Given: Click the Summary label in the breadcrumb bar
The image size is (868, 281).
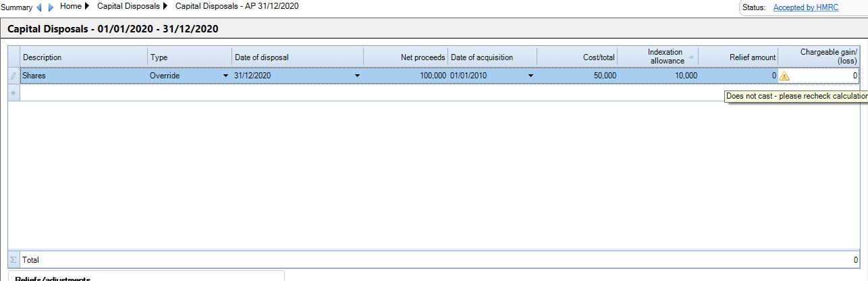Looking at the screenshot, I should point(16,7).
